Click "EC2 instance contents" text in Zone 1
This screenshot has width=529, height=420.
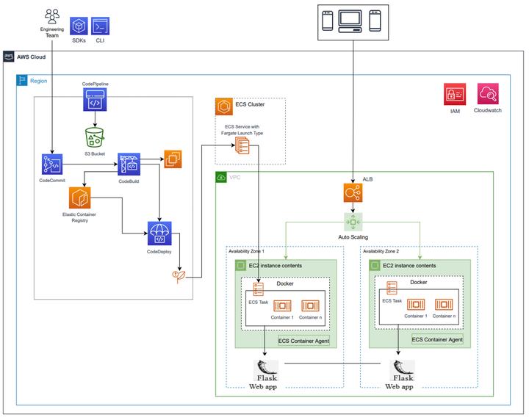click(x=276, y=266)
